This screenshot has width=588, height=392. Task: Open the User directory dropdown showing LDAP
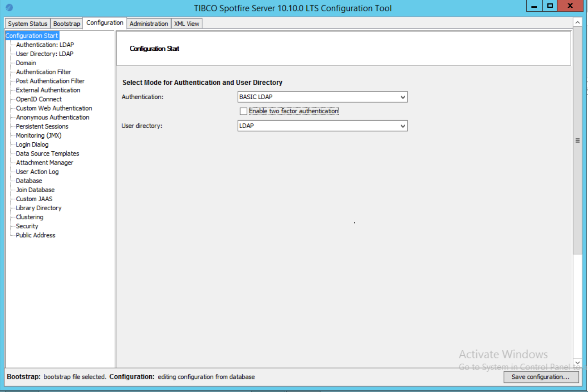[323, 126]
